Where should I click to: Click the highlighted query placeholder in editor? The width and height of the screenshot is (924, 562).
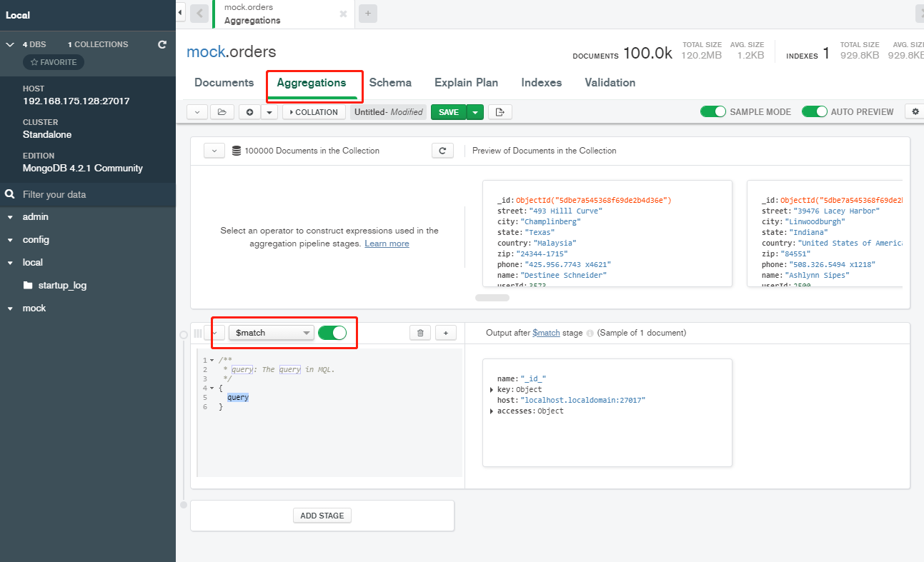pyautogui.click(x=238, y=398)
